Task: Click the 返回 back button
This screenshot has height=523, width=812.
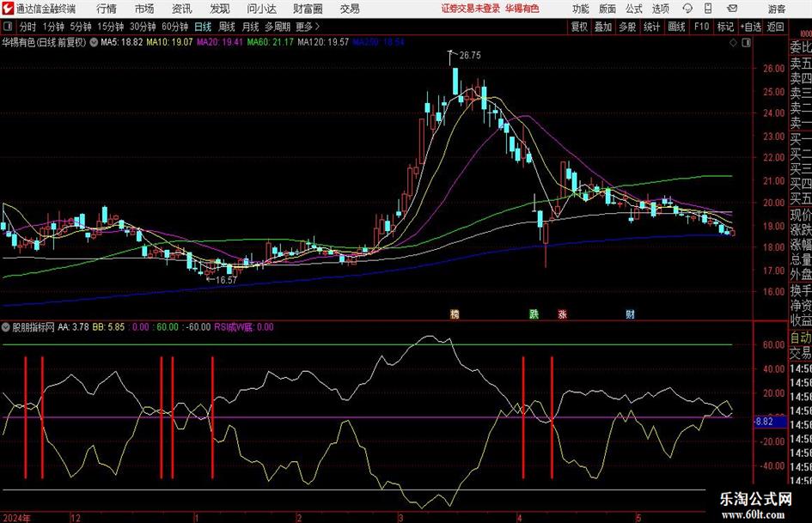Action: coord(775,27)
